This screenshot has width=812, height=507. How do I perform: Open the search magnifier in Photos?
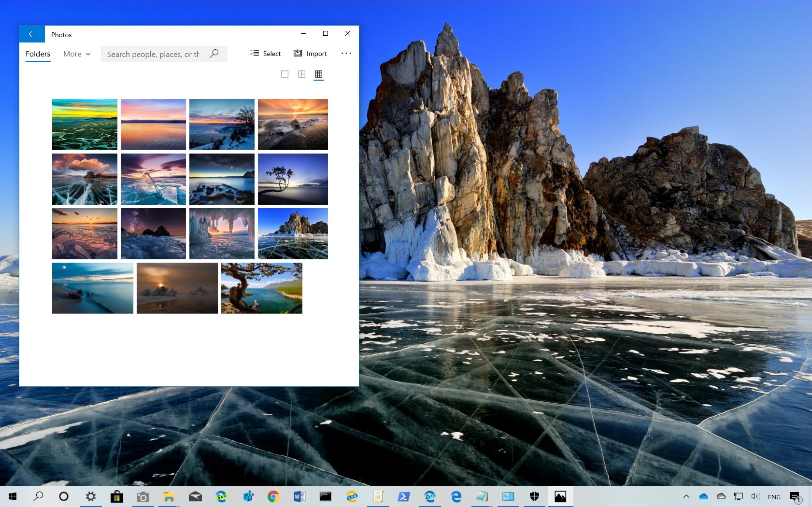point(214,54)
